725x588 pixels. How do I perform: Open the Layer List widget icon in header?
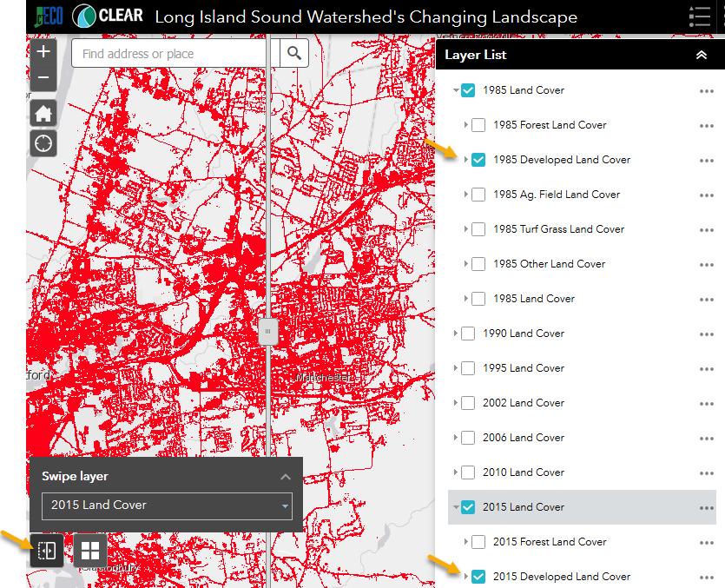click(700, 17)
